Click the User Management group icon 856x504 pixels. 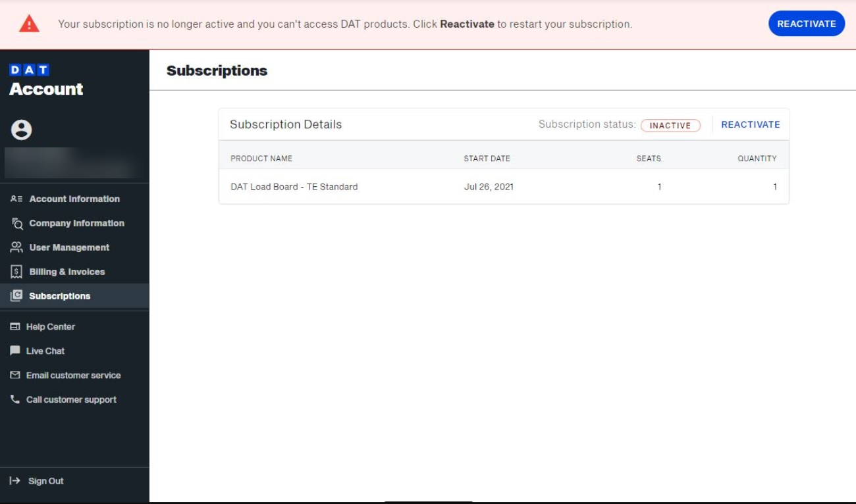(16, 247)
